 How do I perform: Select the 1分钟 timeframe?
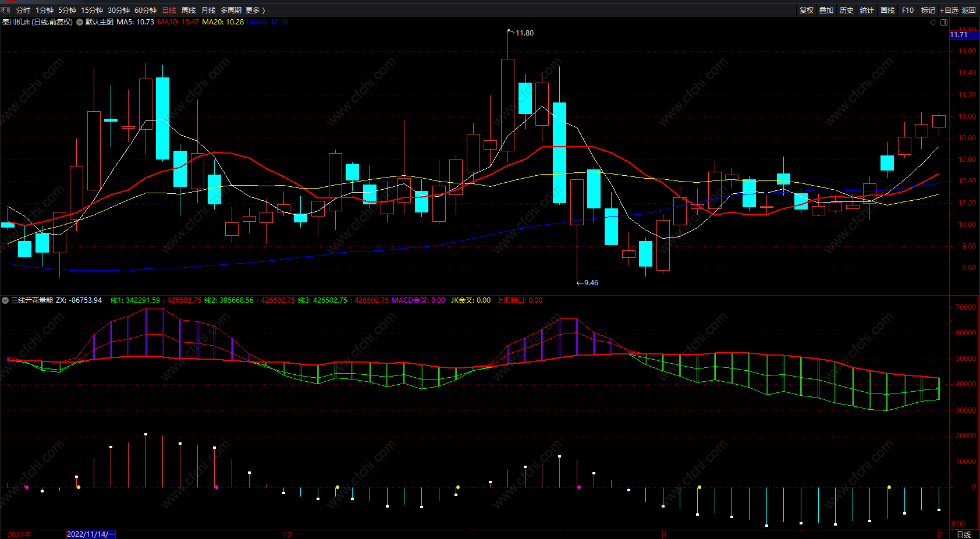click(x=45, y=10)
